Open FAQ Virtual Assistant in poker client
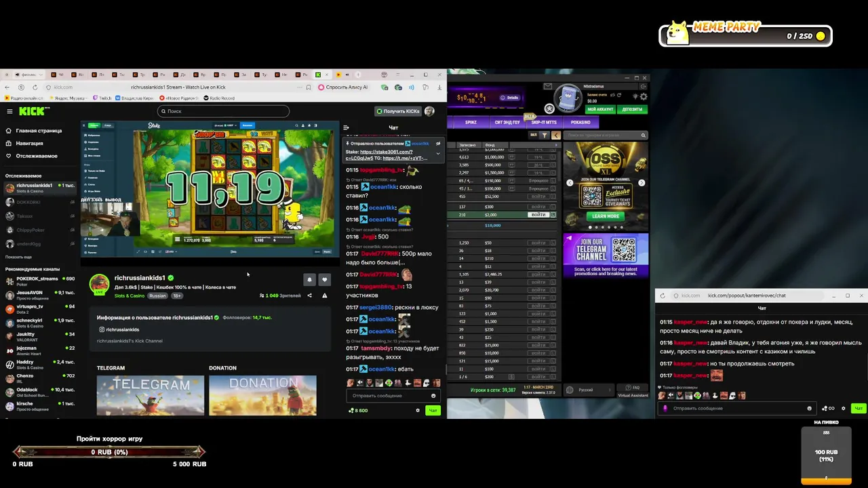 (633, 391)
